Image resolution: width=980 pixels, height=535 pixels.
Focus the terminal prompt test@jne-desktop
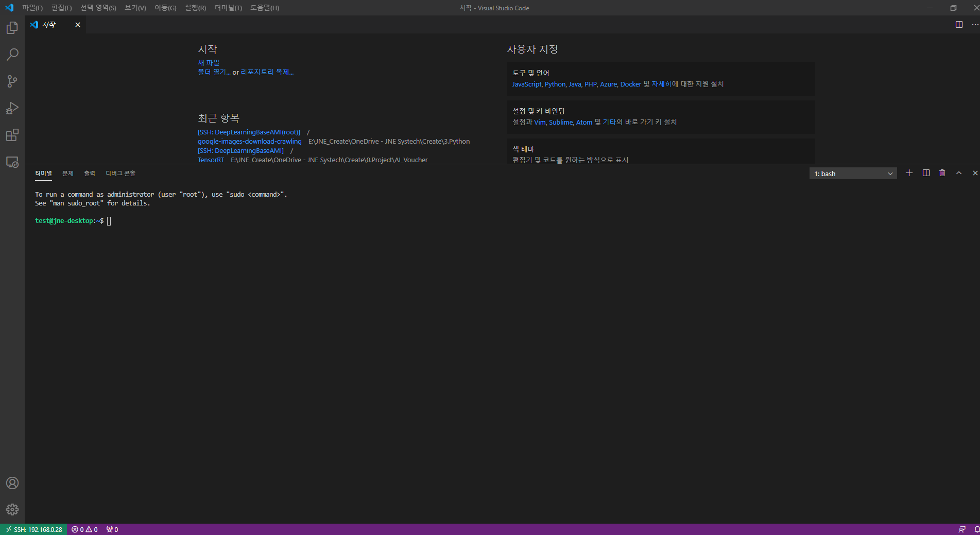pos(69,221)
